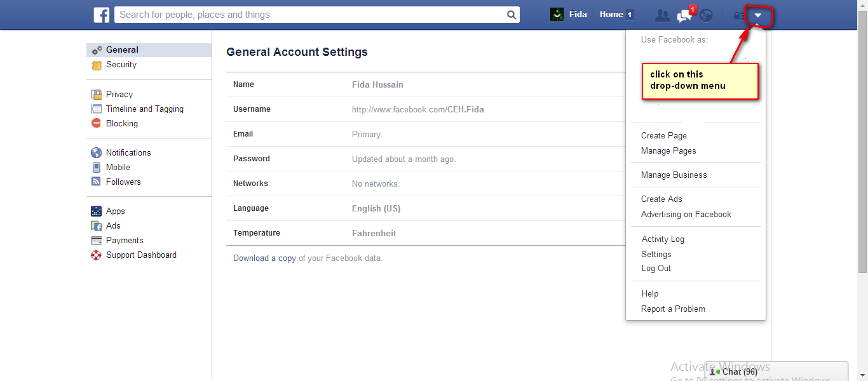Click the Payments card icon

pyautogui.click(x=97, y=240)
